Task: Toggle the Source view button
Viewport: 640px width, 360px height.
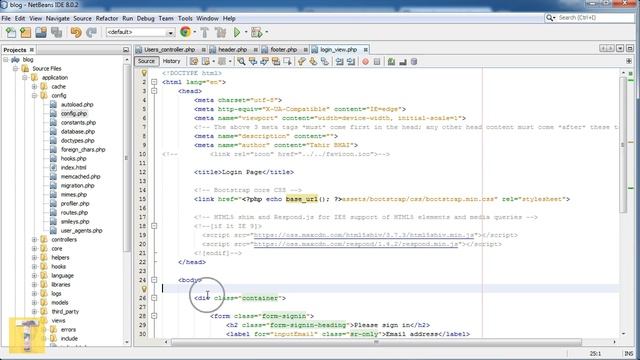Action: pyautogui.click(x=146, y=61)
